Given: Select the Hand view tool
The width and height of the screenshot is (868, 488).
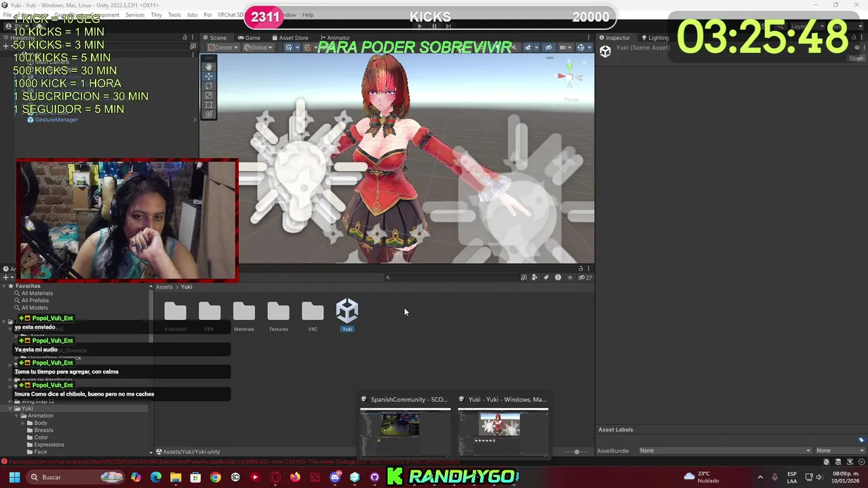Looking at the screenshot, I should [209, 66].
